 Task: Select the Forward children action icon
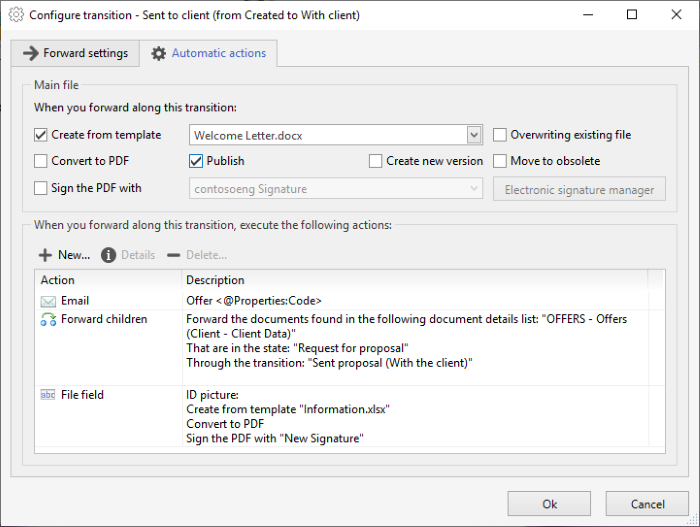pyautogui.click(x=48, y=319)
